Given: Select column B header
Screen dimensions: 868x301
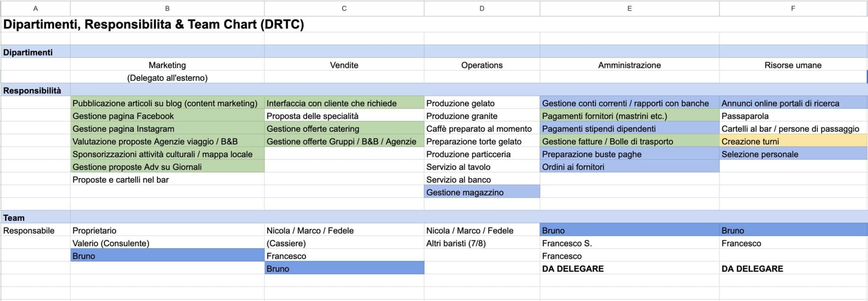Looking at the screenshot, I should (x=167, y=8).
